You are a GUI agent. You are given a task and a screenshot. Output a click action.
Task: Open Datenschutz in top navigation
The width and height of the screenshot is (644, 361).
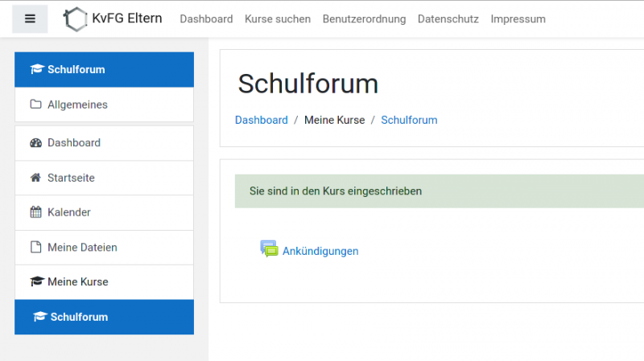click(448, 18)
